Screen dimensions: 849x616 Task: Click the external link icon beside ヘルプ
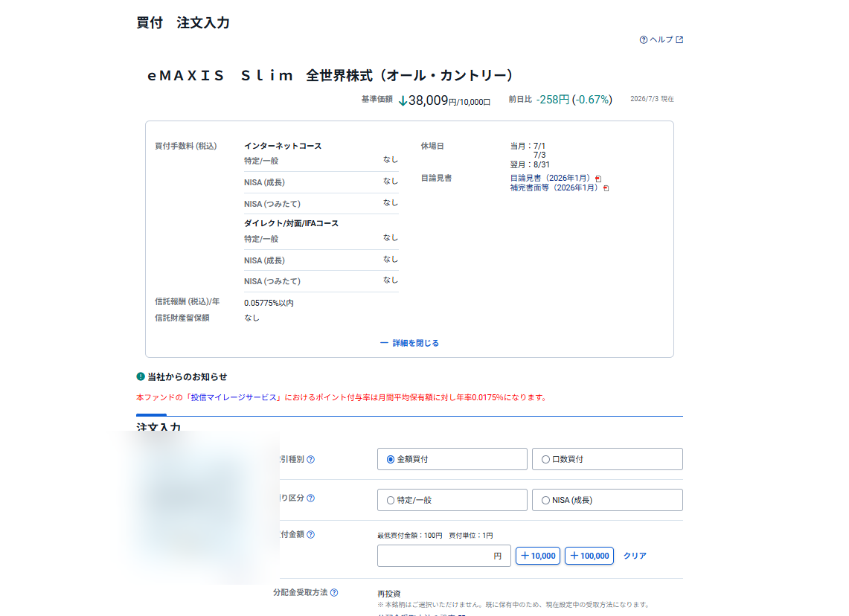(x=679, y=39)
